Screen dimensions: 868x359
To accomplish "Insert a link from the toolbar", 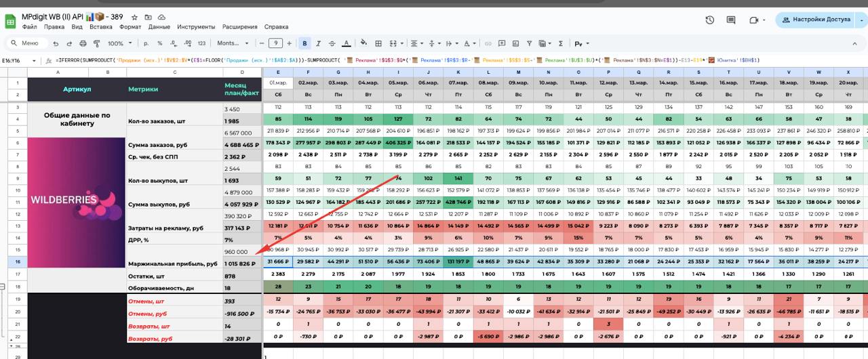I will (488, 43).
